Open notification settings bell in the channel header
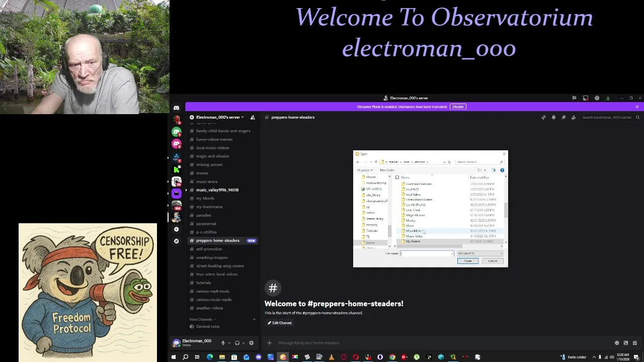Viewport: 644px width, 362px height. (x=553, y=117)
